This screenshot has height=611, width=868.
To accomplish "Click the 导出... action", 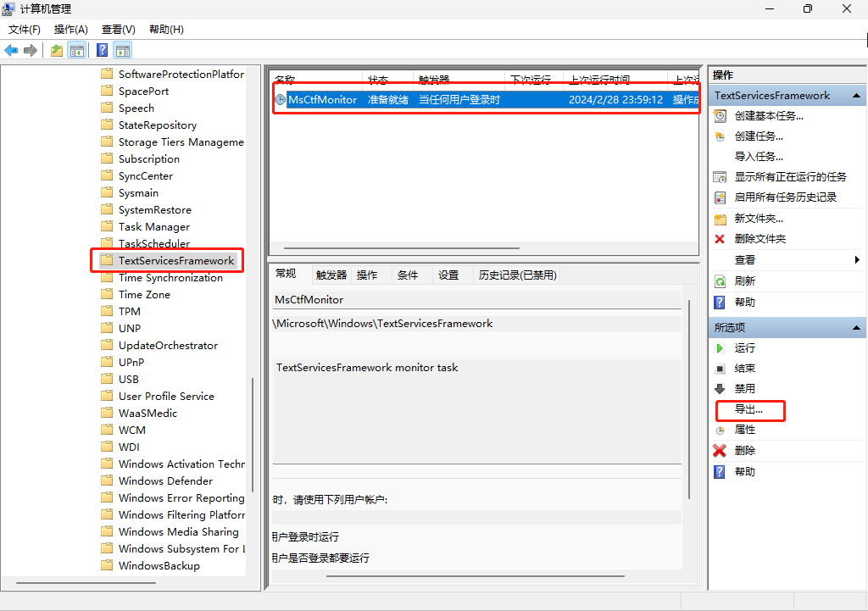I will tap(751, 410).
